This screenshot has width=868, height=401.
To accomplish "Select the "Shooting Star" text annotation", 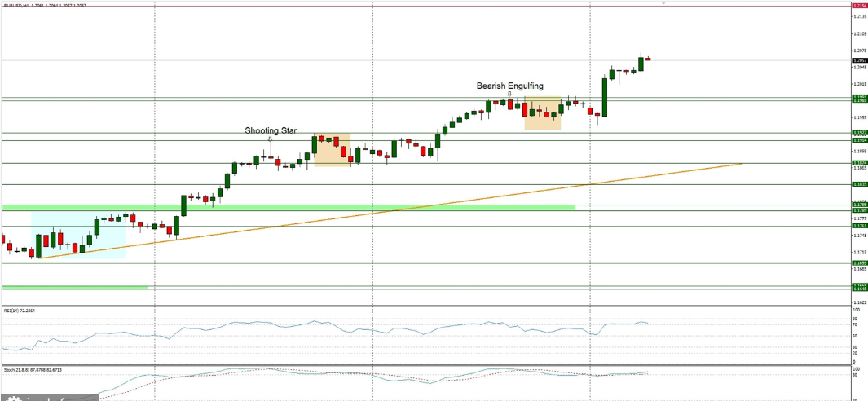I will coord(270,130).
